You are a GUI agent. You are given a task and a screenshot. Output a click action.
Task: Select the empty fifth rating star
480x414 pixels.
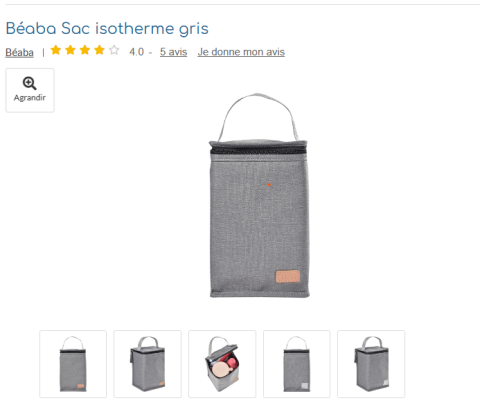pos(114,50)
